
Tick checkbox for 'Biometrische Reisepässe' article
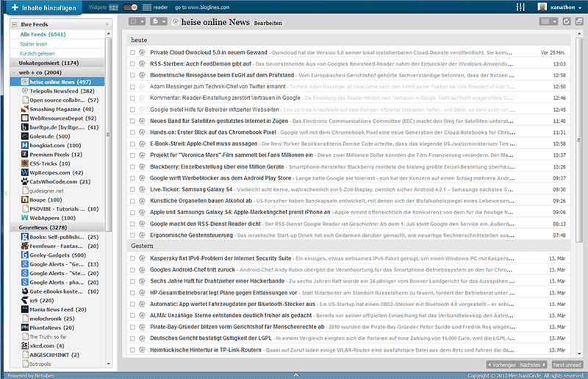click(132, 76)
